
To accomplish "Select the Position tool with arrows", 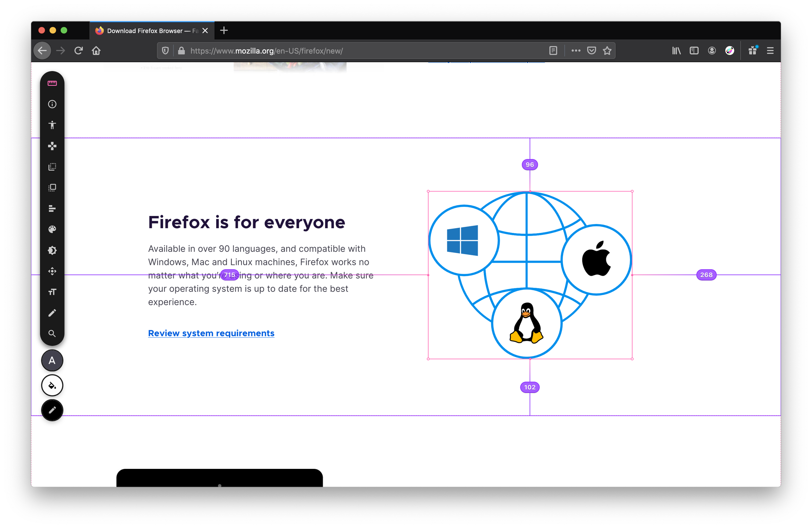I will [52, 271].
